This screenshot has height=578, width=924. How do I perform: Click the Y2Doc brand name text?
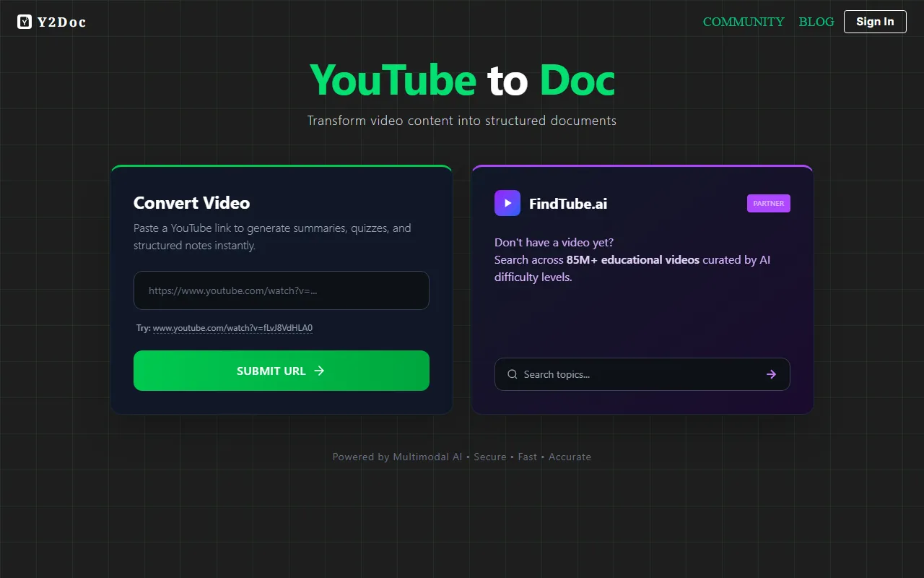coord(62,22)
